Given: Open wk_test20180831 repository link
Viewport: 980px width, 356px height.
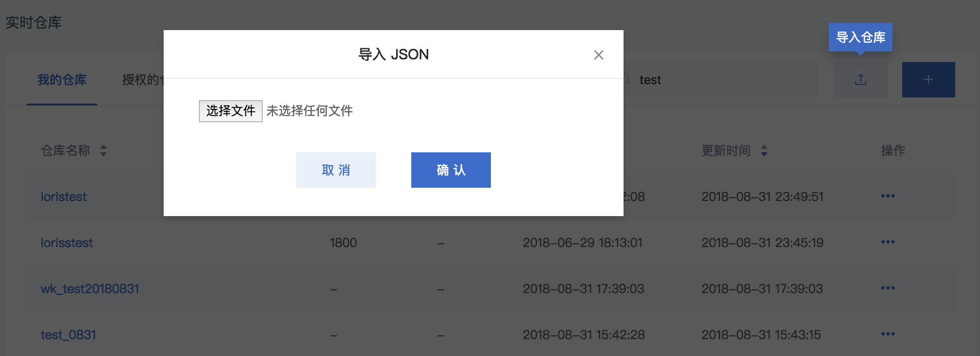Looking at the screenshot, I should (x=90, y=289).
